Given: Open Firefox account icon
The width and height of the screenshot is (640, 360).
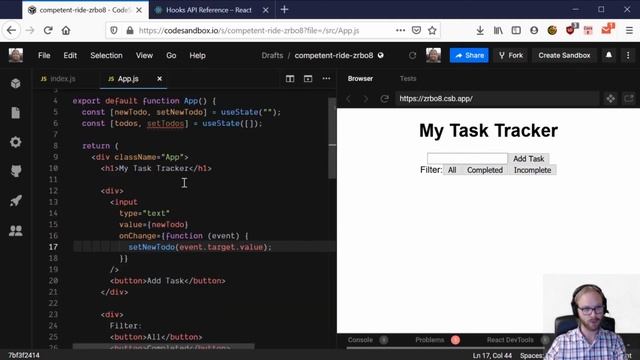Looking at the screenshot, I should coord(534,30).
